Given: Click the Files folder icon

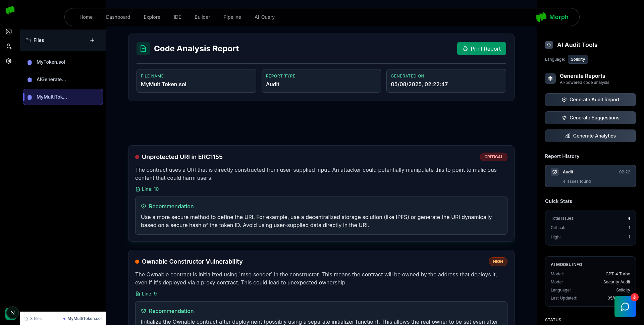Looking at the screenshot, I should coord(28,40).
